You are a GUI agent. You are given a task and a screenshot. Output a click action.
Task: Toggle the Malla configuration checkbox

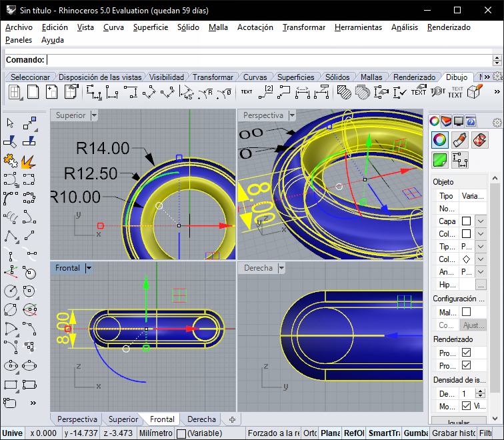pos(466,312)
